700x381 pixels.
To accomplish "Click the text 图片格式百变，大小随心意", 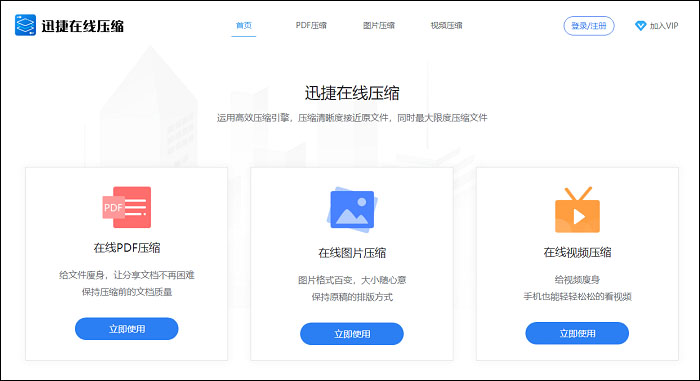I will click(352, 280).
